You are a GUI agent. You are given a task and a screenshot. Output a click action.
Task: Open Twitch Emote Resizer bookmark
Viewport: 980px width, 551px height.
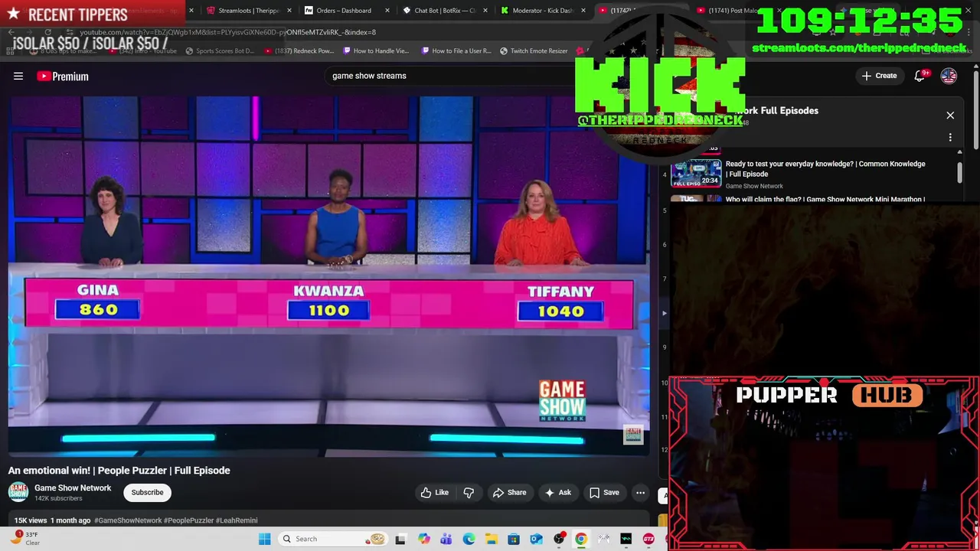pyautogui.click(x=534, y=51)
